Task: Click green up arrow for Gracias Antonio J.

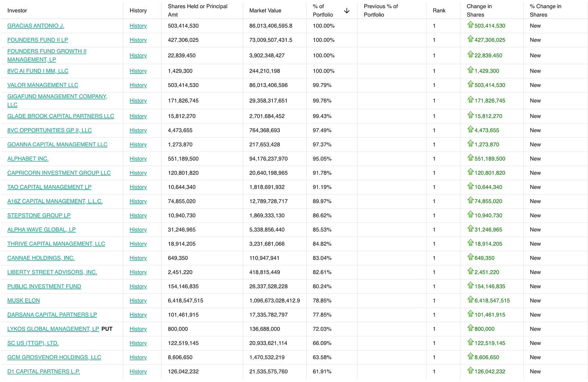Action: click(470, 25)
